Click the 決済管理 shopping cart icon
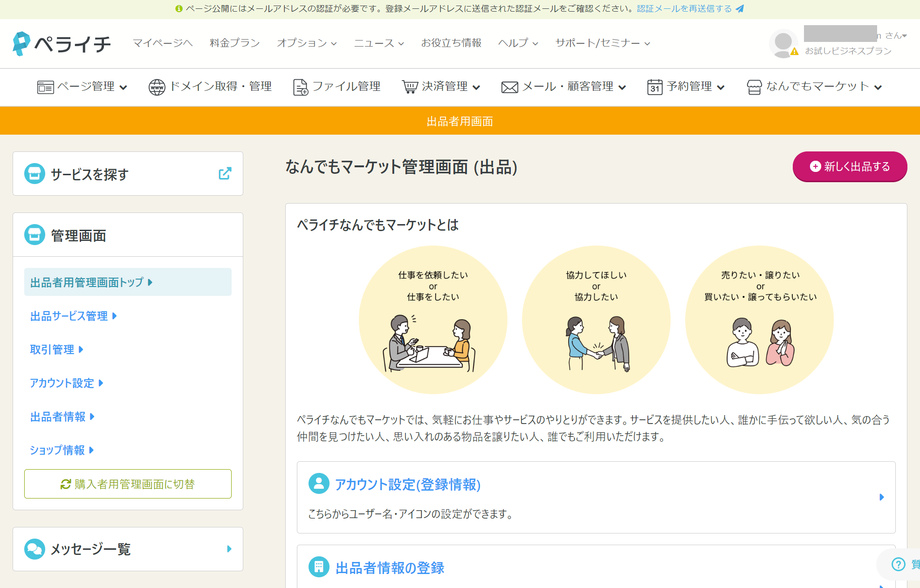The height and width of the screenshot is (588, 920). tap(410, 87)
